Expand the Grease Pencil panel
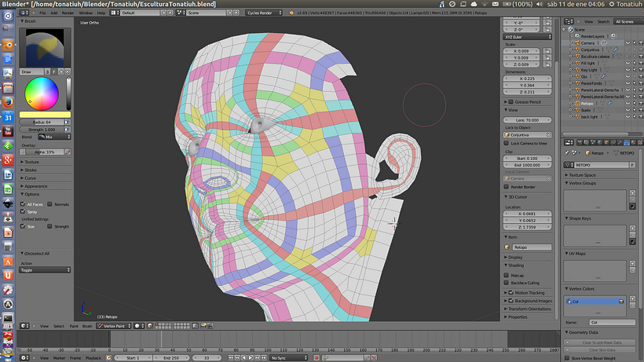644x362 pixels. 527,102
